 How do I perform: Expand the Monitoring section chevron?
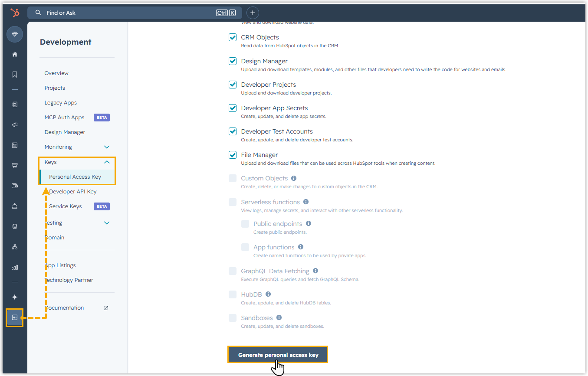(107, 147)
